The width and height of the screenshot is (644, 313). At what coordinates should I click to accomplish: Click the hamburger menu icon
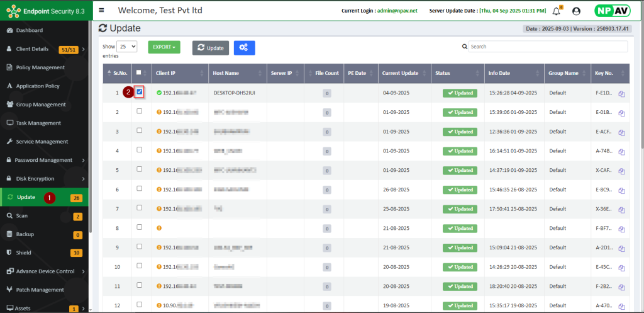(102, 11)
